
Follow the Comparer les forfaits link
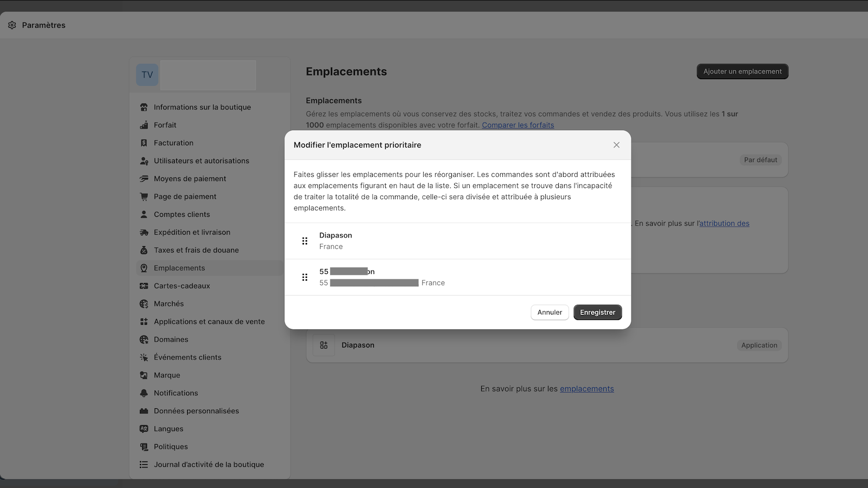coord(518,125)
